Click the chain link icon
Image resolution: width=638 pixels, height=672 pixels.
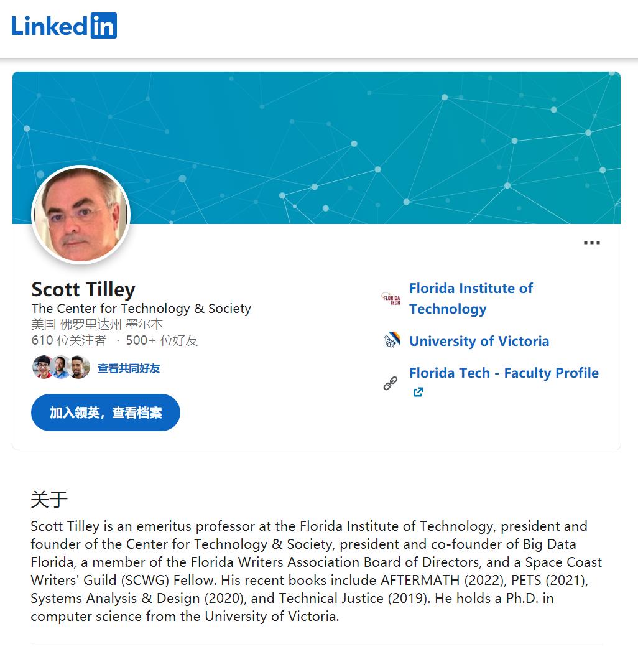click(x=391, y=383)
